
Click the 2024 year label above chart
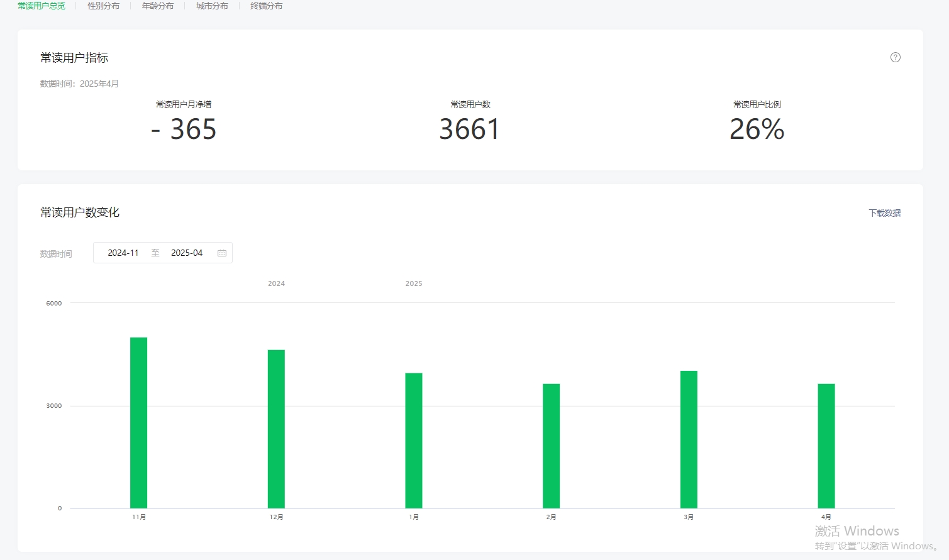pos(276,283)
